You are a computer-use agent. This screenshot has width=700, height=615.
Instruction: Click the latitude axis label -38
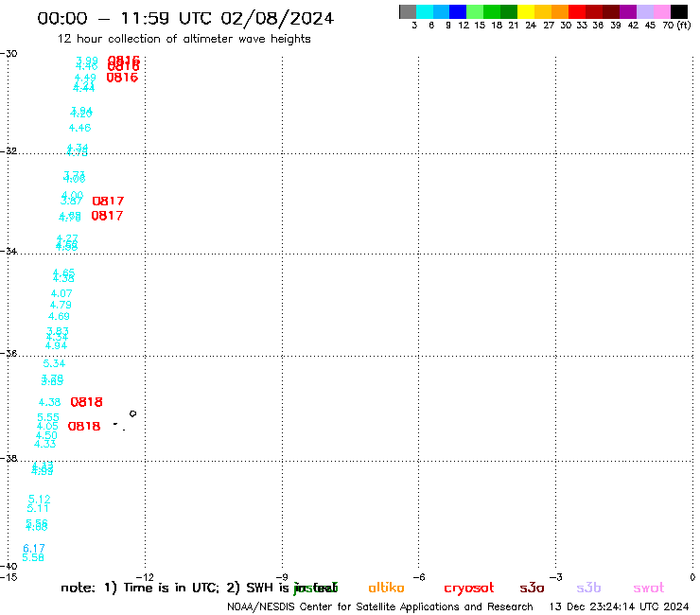9,458
